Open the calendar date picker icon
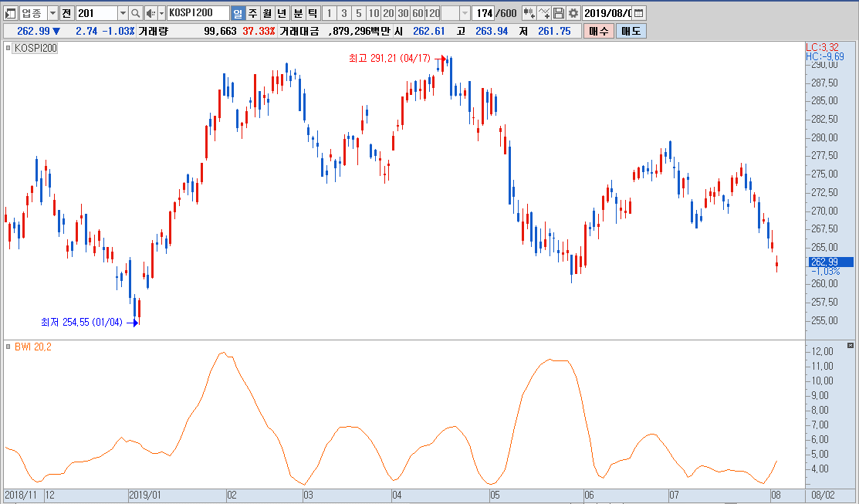The image size is (859, 504). click(x=639, y=13)
